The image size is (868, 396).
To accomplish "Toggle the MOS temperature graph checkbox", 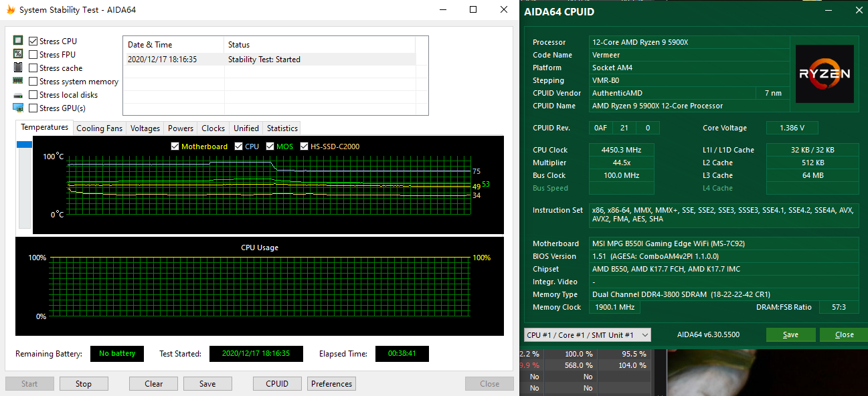I will (270, 146).
